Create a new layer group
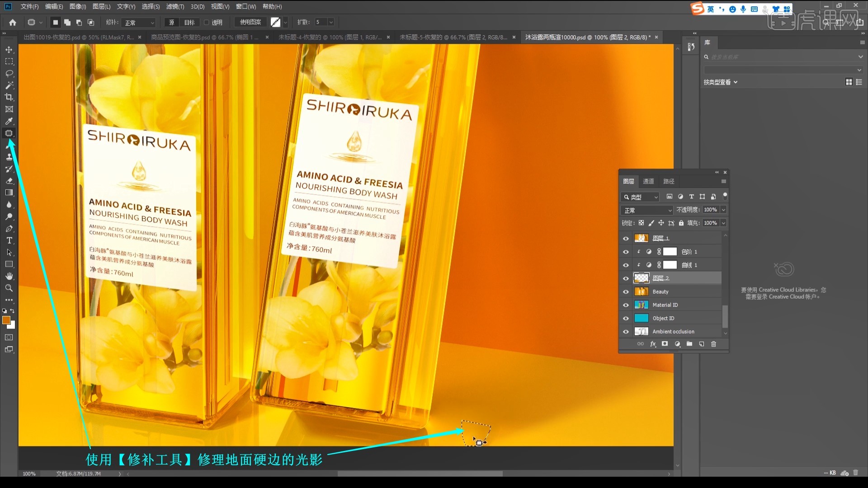The image size is (868, 488). point(689,344)
